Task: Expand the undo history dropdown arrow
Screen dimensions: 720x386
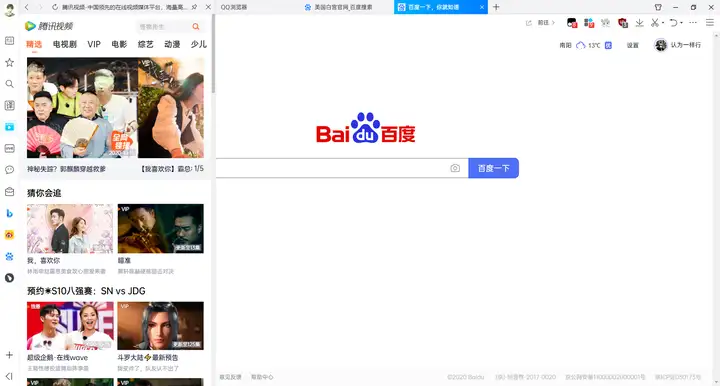Action: (x=681, y=22)
